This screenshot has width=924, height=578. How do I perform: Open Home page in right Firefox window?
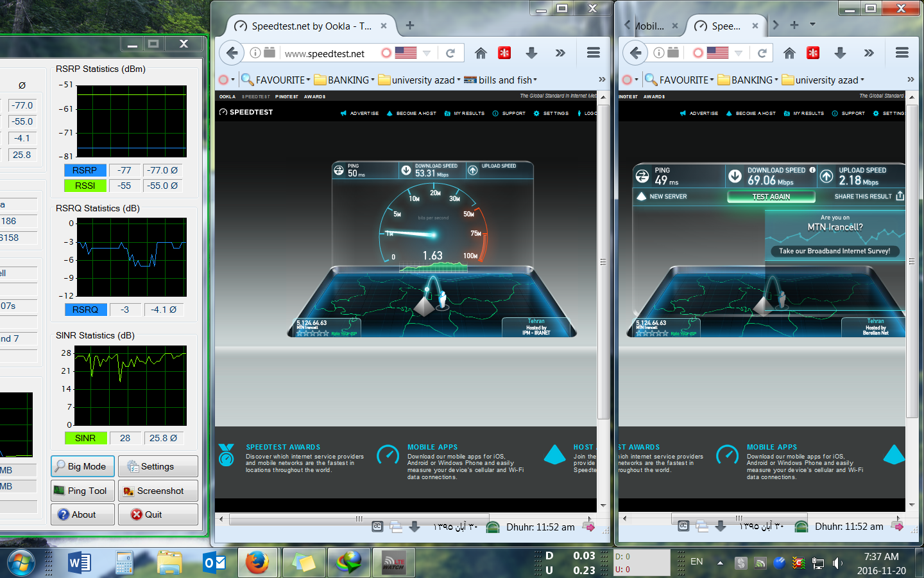click(x=789, y=53)
